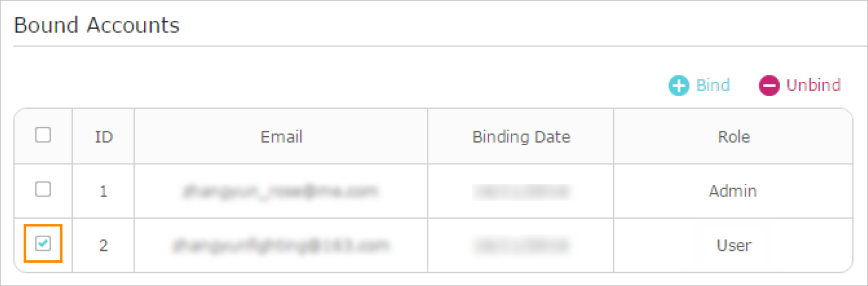This screenshot has height=286, width=868.
Task: Click the Bound Accounts heading
Action: click(97, 26)
